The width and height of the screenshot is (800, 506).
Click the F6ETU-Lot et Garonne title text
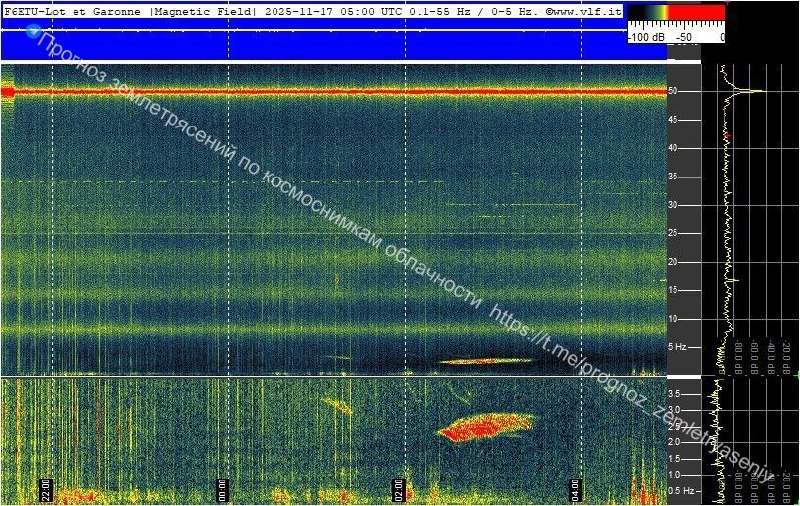tap(72, 12)
